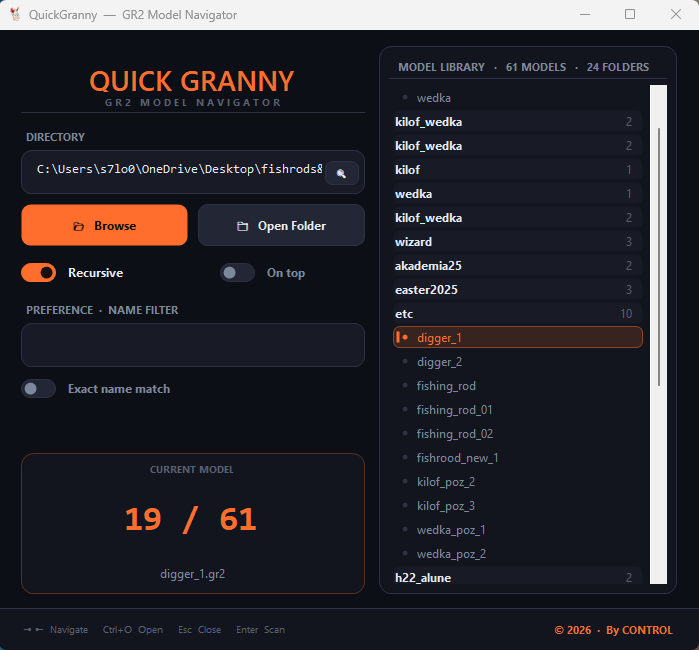The image size is (699, 650).
Task: Click the Esc Close shortcut hint
Action: (200, 629)
